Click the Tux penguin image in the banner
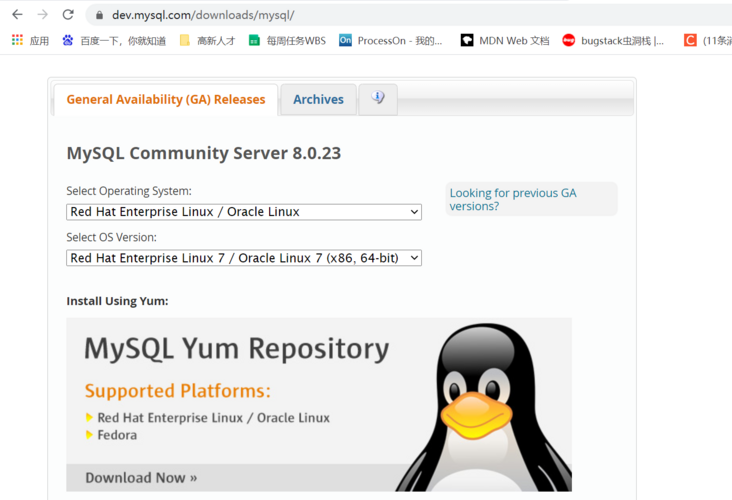This screenshot has height=500, width=732. pos(486,406)
